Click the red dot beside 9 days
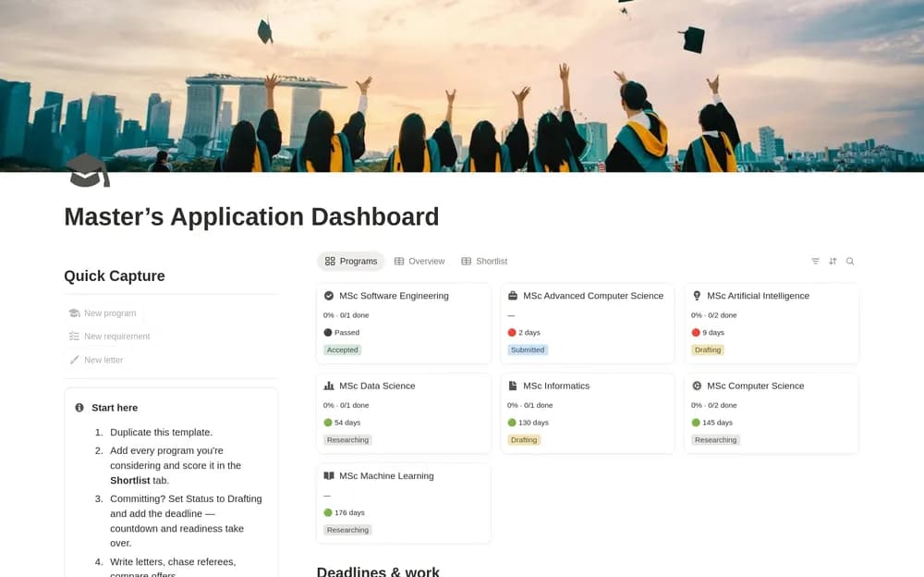 696,332
